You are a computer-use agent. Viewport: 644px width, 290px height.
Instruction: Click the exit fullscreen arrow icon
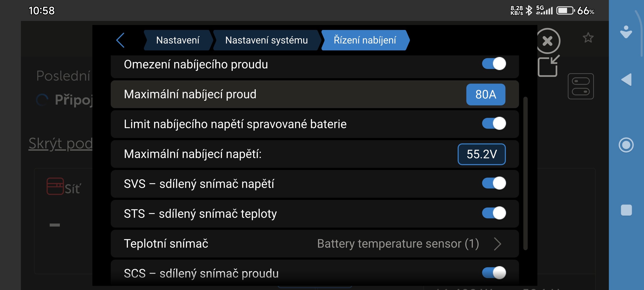pyautogui.click(x=548, y=66)
